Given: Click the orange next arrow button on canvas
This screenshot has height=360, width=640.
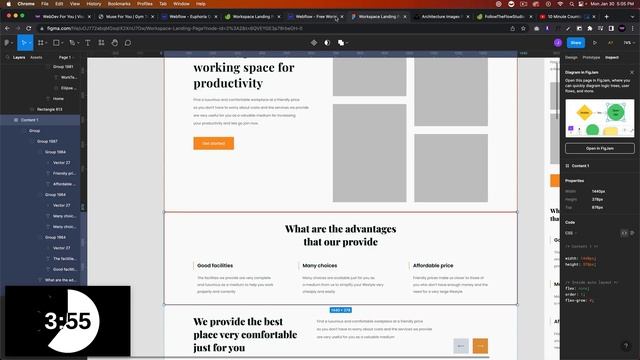Looking at the screenshot, I should click(x=480, y=346).
